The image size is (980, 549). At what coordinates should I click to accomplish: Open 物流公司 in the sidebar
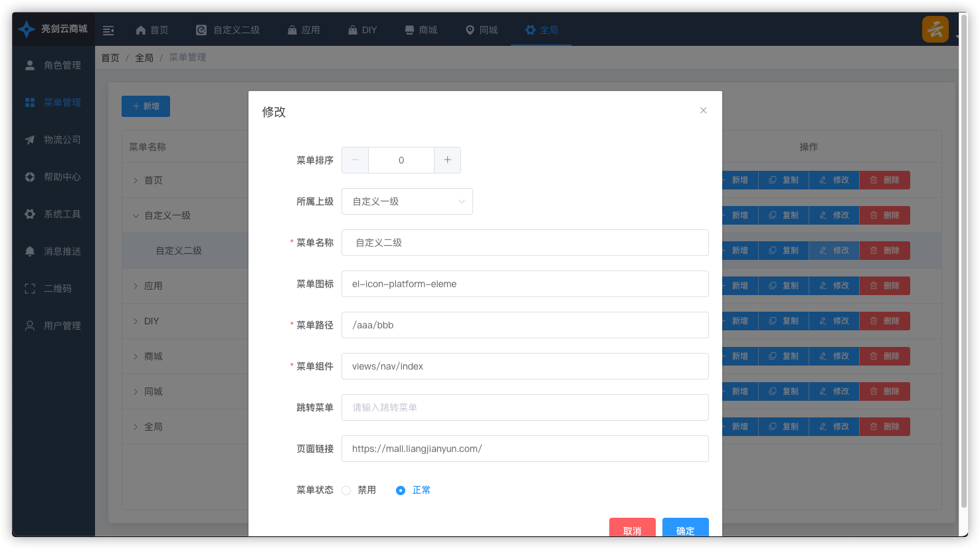coord(53,140)
